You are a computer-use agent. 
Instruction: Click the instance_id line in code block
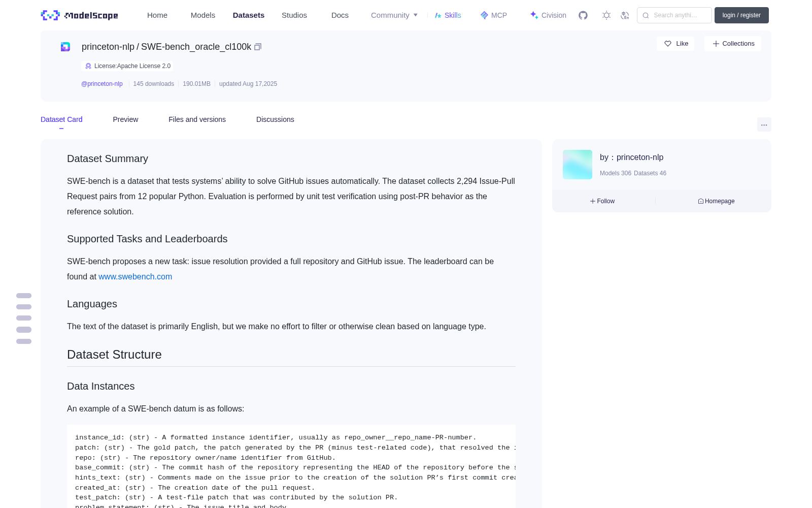point(276,437)
